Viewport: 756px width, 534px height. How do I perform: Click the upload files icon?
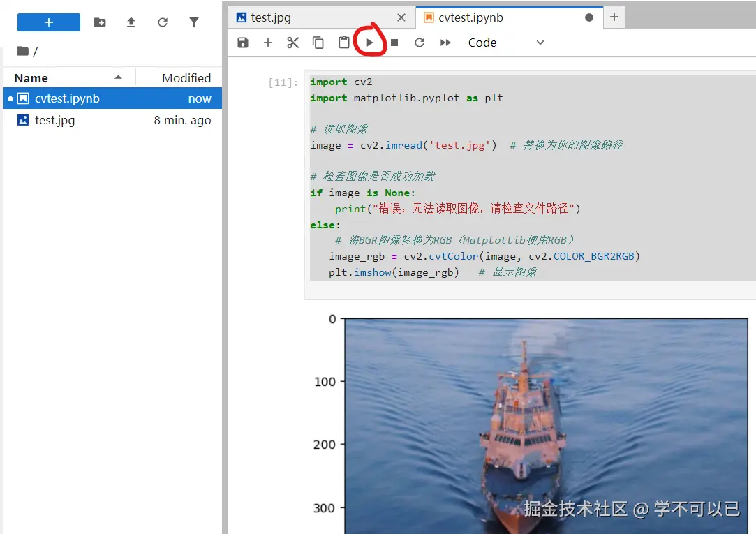tap(131, 22)
